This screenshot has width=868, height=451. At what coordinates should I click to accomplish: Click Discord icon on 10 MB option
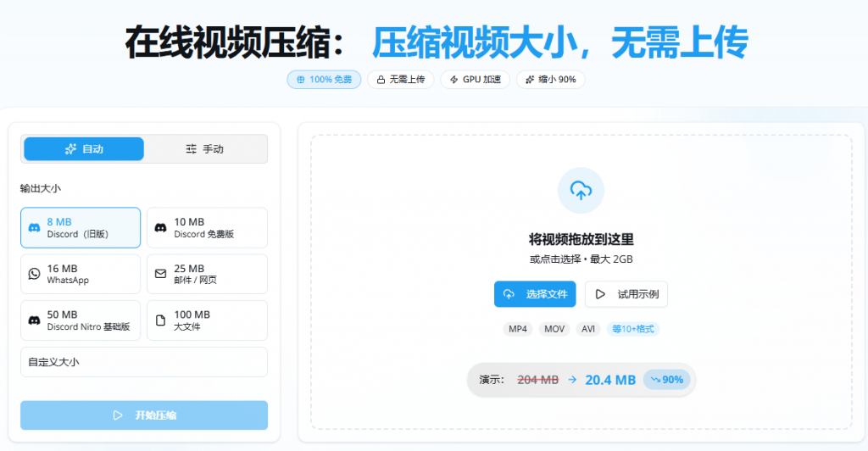pos(160,228)
